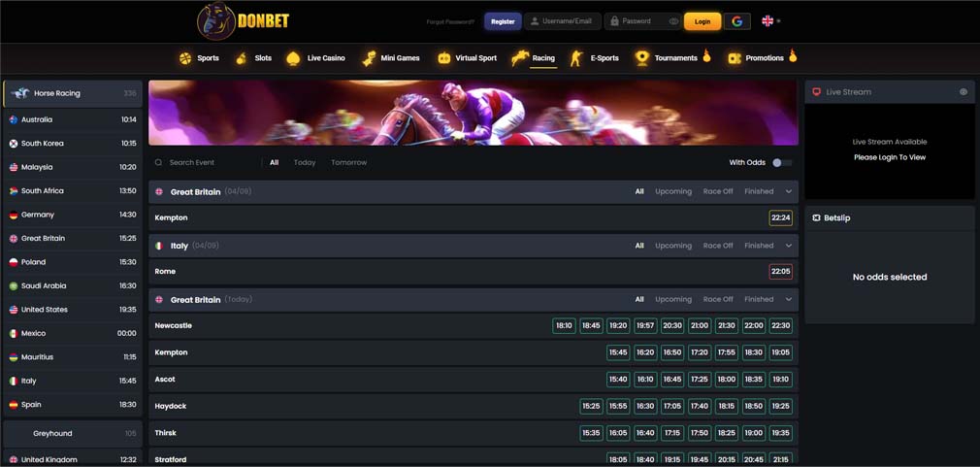Viewport: 980px width, 467px height.
Task: Click the horse racing banner image
Action: click(474, 113)
